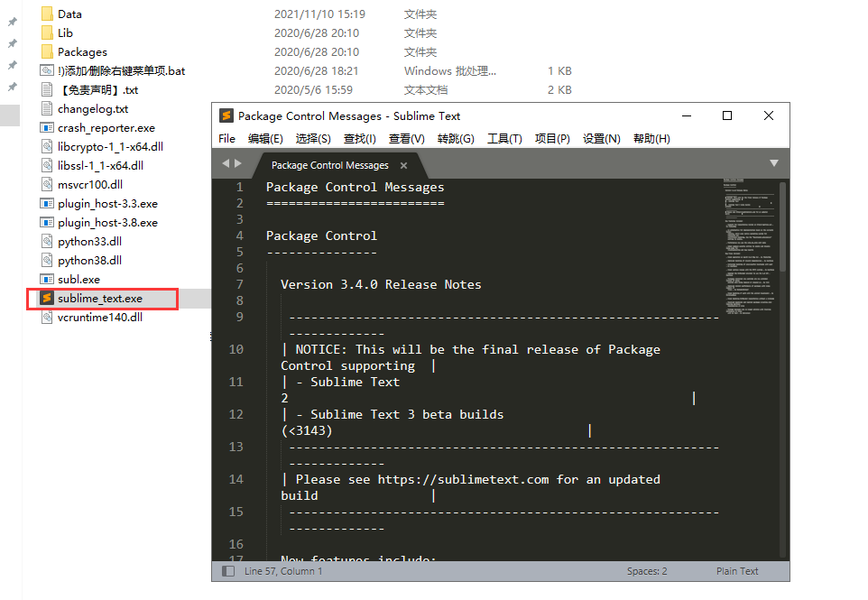Click the editor vertical scrollbar
This screenshot has width=868, height=600.
(x=783, y=227)
